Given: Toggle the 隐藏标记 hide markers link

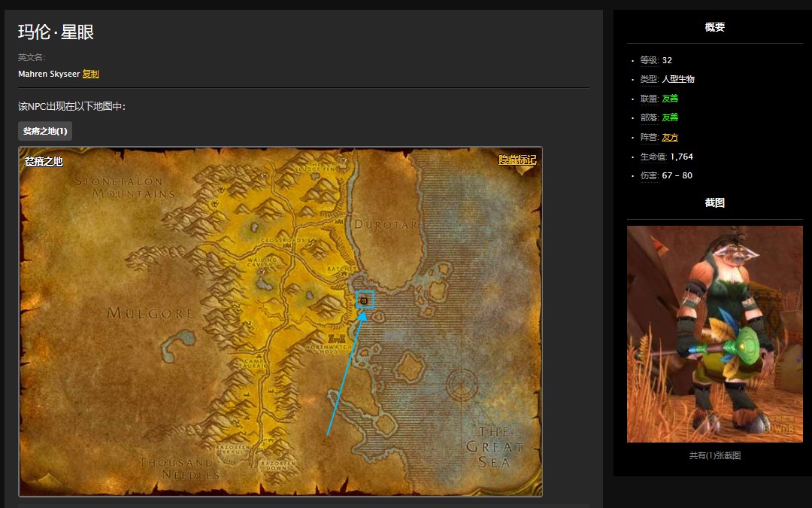Looking at the screenshot, I should (517, 160).
